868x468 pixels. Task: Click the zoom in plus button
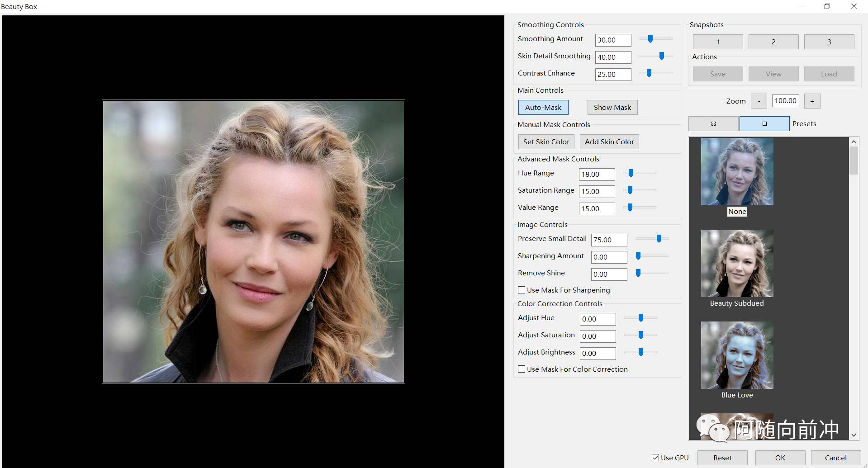pyautogui.click(x=812, y=101)
